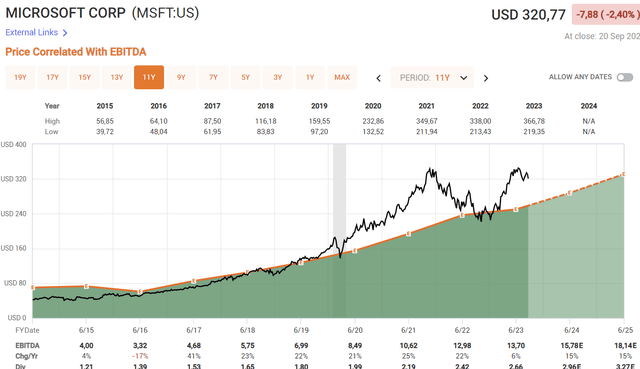Click the USD 400 axis label
This screenshot has height=369, width=640.
[x=13, y=144]
